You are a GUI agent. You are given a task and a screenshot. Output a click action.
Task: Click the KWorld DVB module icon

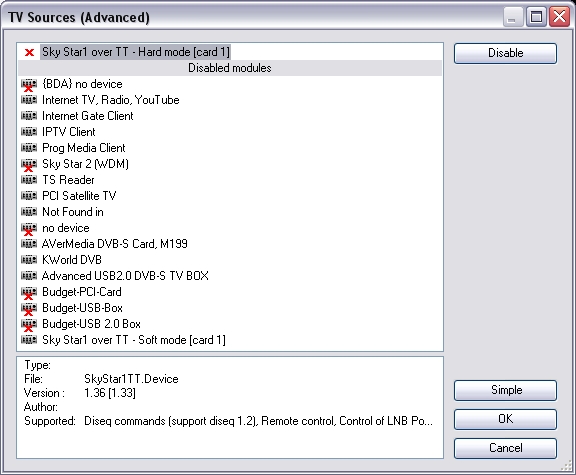pos(29,260)
